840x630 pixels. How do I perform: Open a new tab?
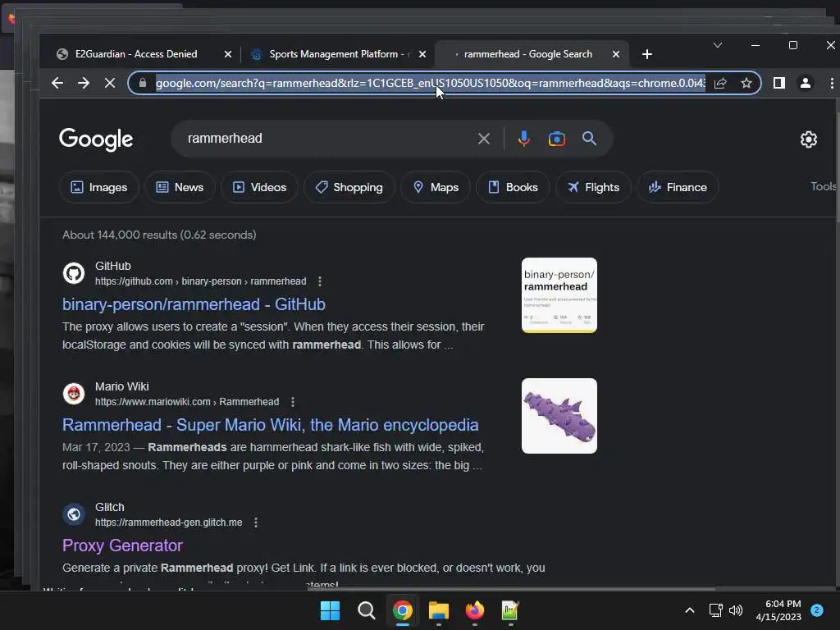tap(647, 54)
